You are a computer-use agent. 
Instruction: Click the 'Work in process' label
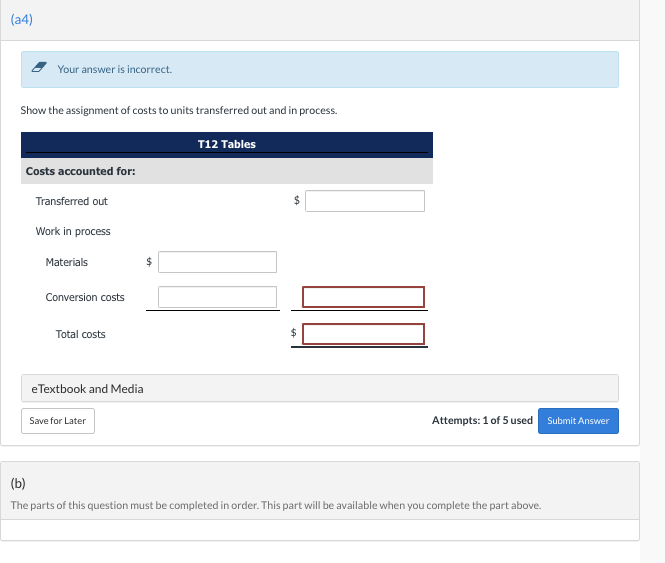(73, 231)
